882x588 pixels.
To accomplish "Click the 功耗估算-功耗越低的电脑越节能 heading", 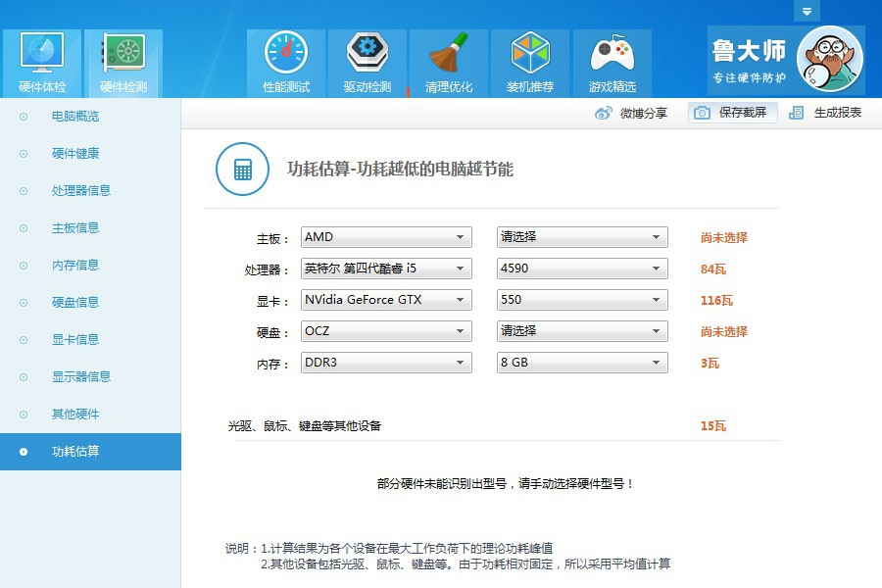I will (x=400, y=169).
